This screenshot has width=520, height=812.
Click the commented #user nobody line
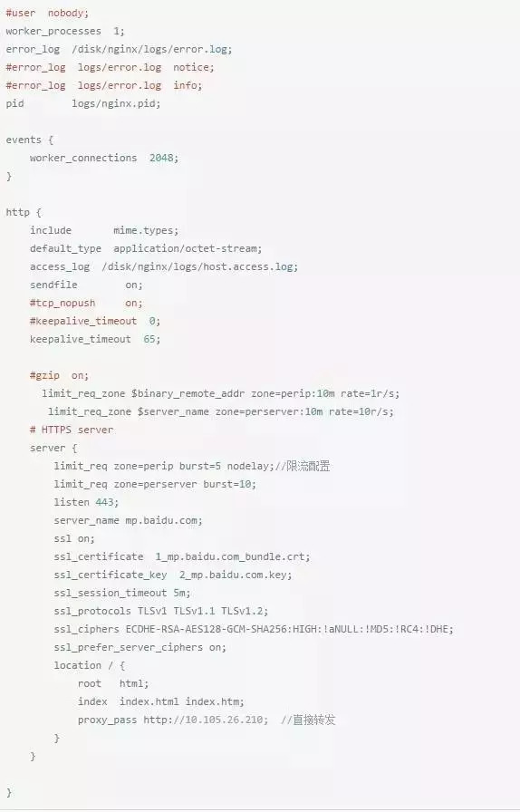pos(47,13)
